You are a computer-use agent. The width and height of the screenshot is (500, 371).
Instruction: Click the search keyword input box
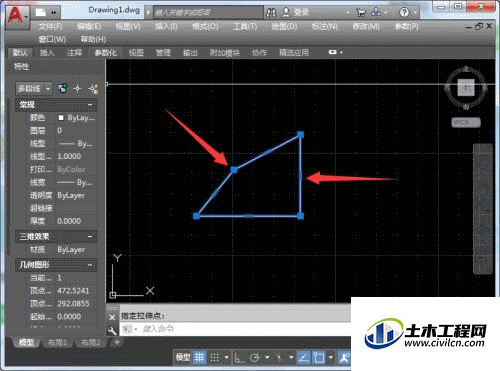(208, 13)
